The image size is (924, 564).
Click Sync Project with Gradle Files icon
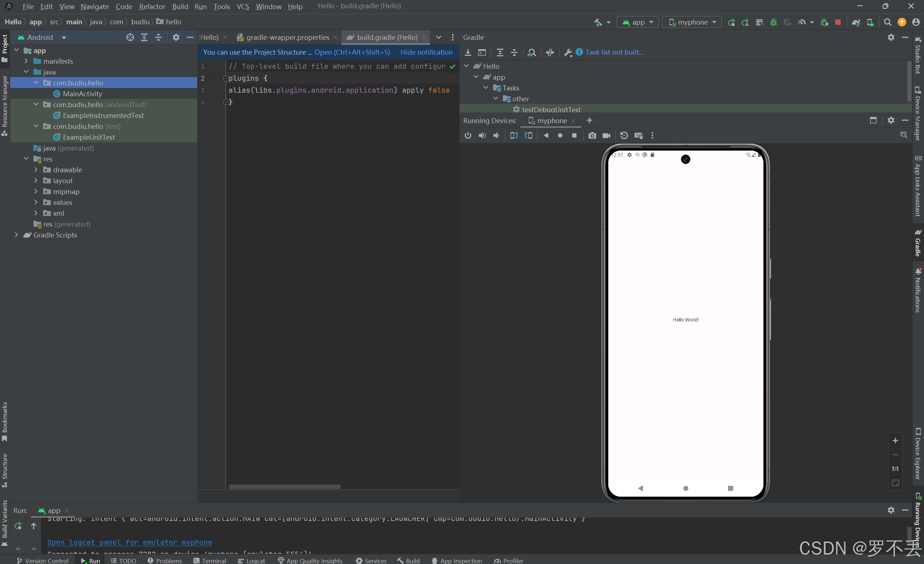click(x=855, y=22)
